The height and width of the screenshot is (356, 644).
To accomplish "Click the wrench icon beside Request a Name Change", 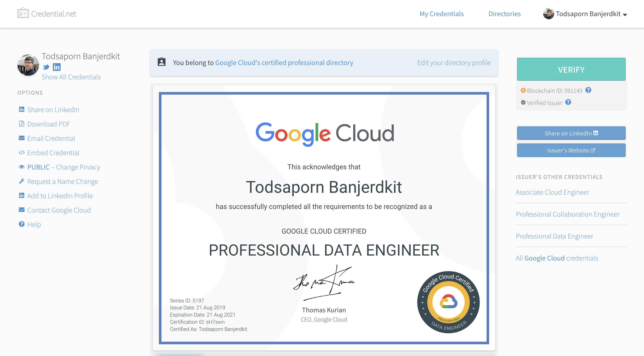I will (x=22, y=181).
